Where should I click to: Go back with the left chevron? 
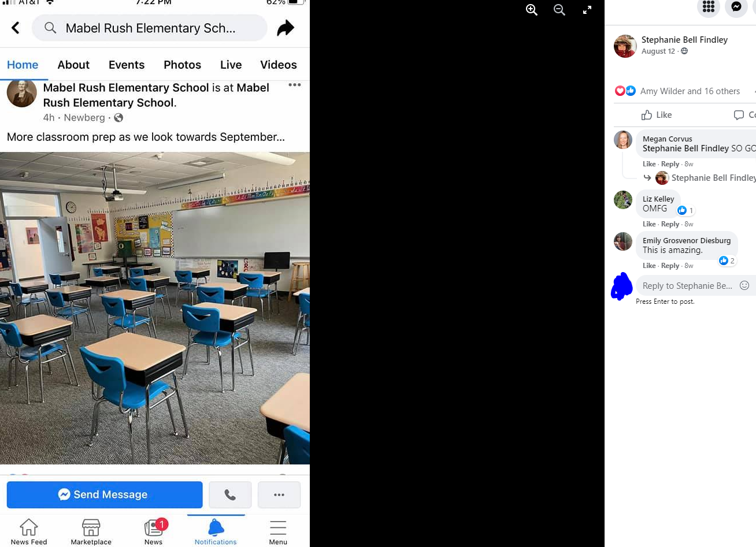pyautogui.click(x=16, y=28)
